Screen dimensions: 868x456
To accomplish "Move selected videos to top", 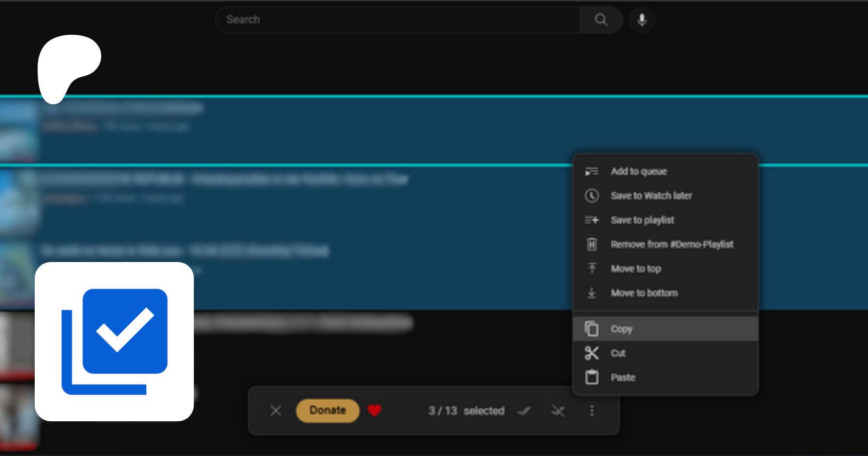I will (636, 269).
